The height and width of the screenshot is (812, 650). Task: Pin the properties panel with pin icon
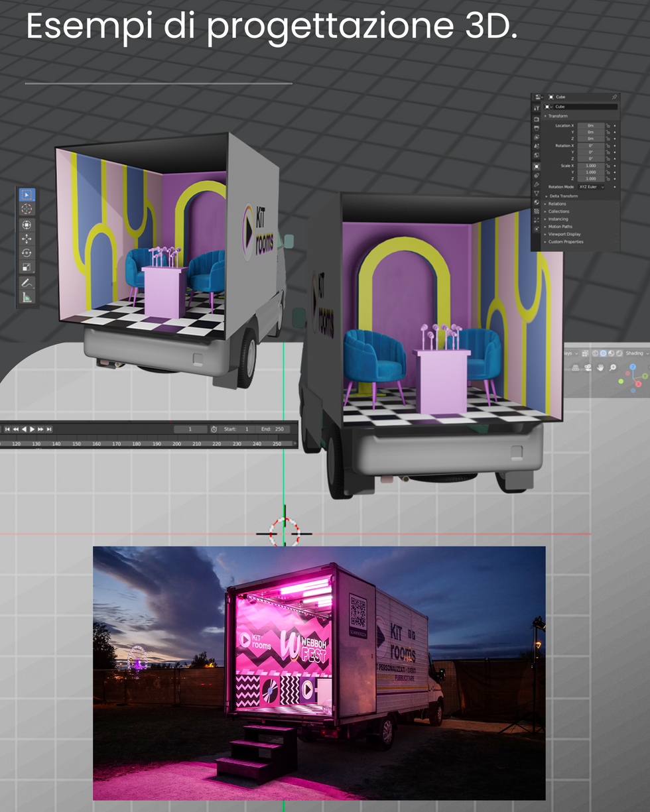coord(614,97)
